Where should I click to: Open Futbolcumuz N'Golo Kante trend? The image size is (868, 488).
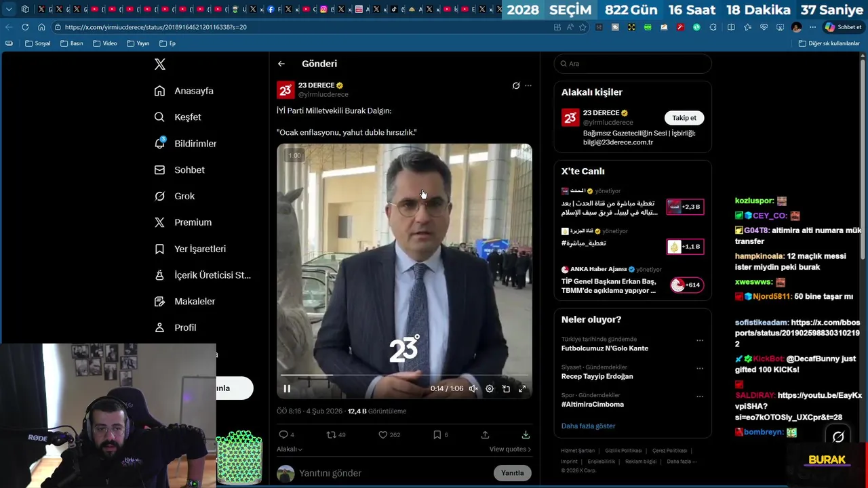pyautogui.click(x=604, y=348)
